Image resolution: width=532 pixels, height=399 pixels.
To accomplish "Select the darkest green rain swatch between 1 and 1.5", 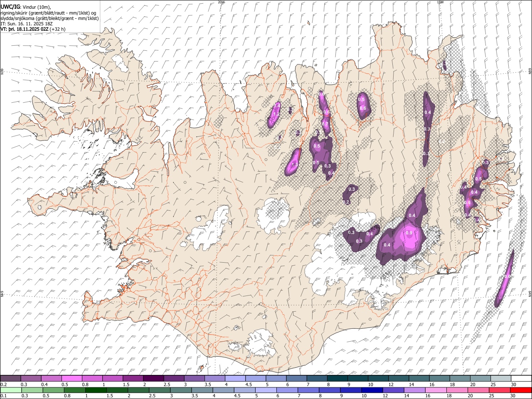I will [96, 390].
